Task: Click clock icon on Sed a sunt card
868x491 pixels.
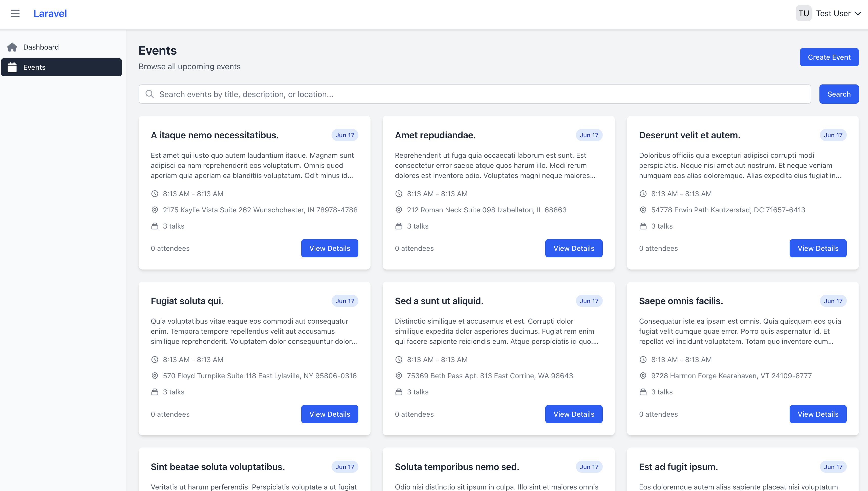Action: click(x=399, y=360)
